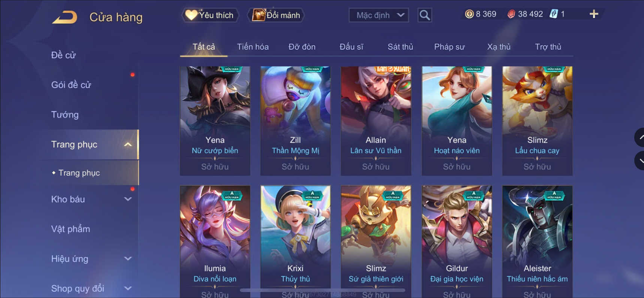The width and height of the screenshot is (644, 298).
Task: Expand the Kho báu sidebar section
Action: coord(128,199)
